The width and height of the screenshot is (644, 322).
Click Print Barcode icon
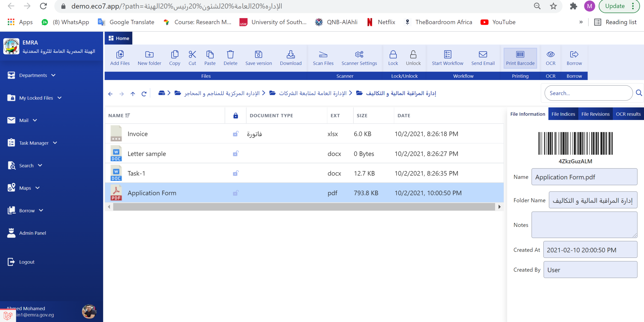click(x=520, y=54)
